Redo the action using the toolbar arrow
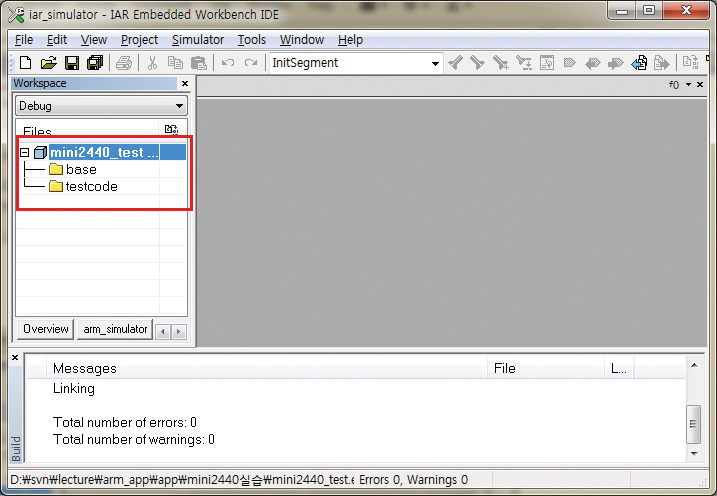 [x=251, y=63]
